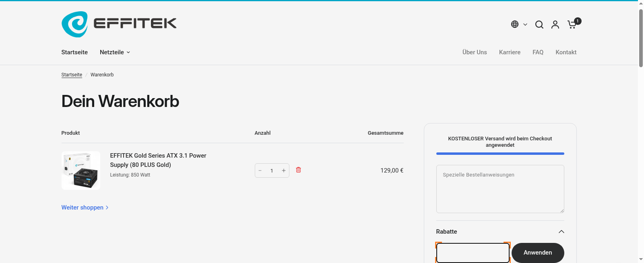Open the Karriere page
The image size is (644, 263).
pos(510,52)
